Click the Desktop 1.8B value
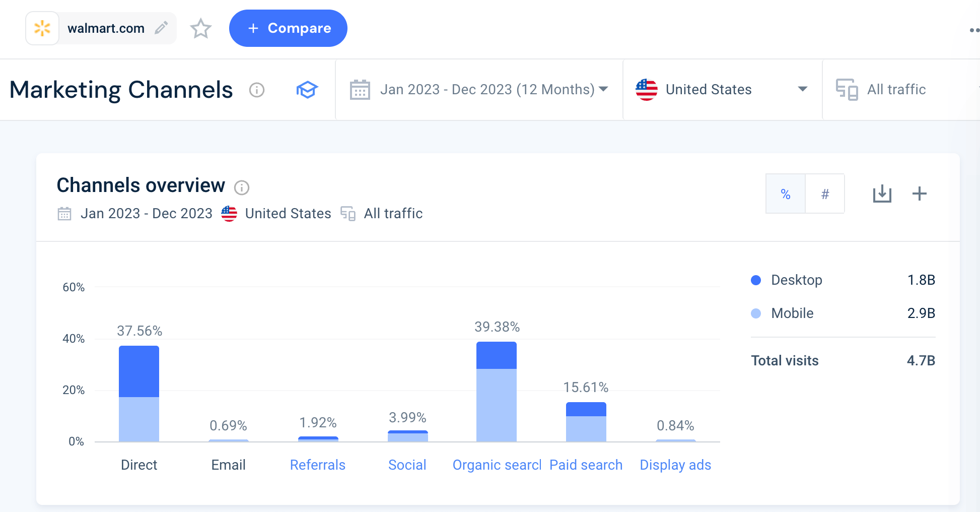This screenshot has height=512, width=980. pos(921,280)
